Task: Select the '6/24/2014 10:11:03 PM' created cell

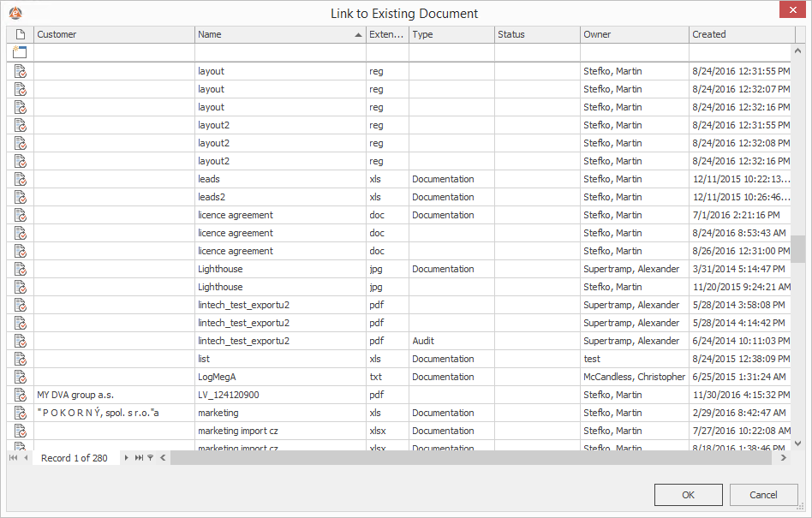Action: click(x=740, y=341)
